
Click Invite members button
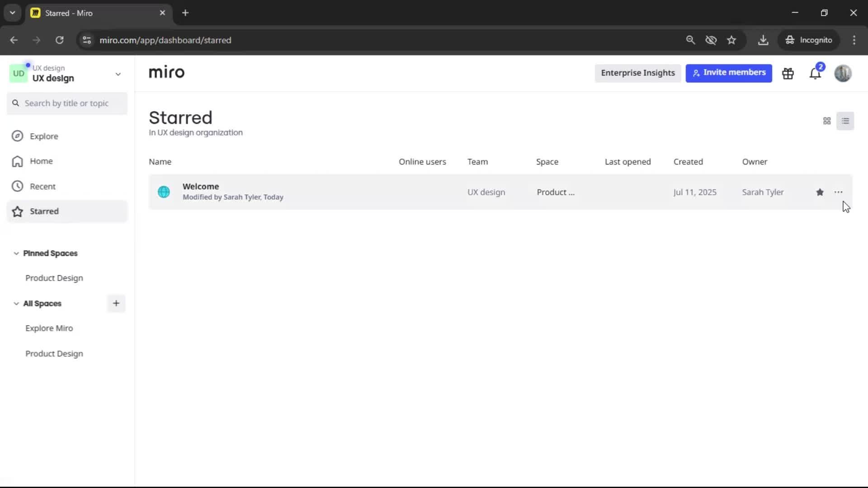point(729,73)
